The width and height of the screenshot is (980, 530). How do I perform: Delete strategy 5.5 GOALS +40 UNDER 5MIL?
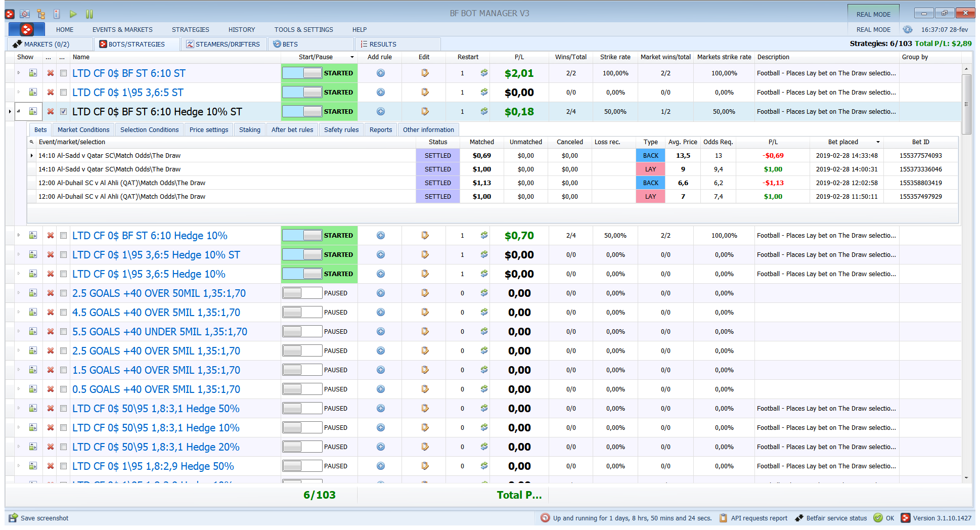51,332
